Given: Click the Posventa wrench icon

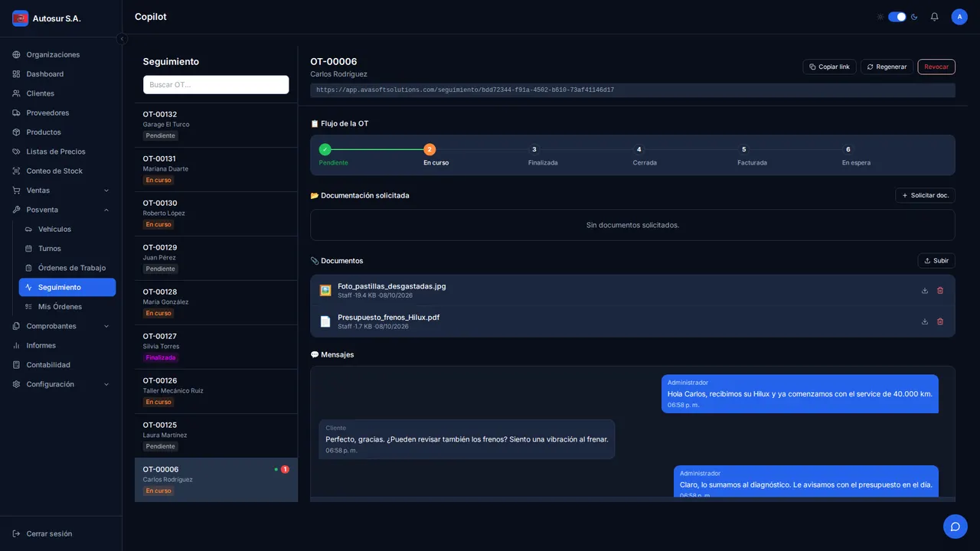Looking at the screenshot, I should pyautogui.click(x=16, y=210).
